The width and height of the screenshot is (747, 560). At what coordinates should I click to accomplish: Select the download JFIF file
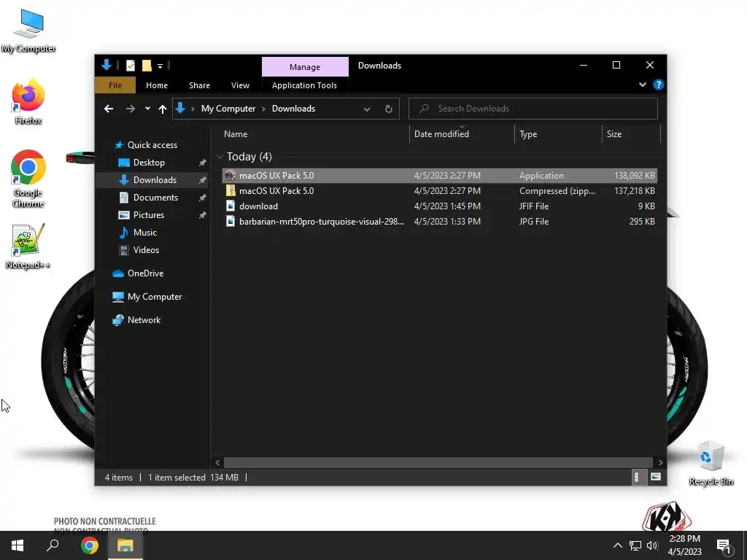[439, 206]
